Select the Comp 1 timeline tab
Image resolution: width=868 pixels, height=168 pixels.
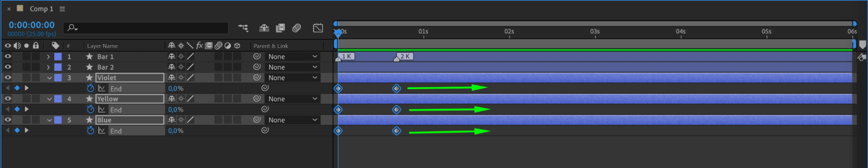click(41, 9)
